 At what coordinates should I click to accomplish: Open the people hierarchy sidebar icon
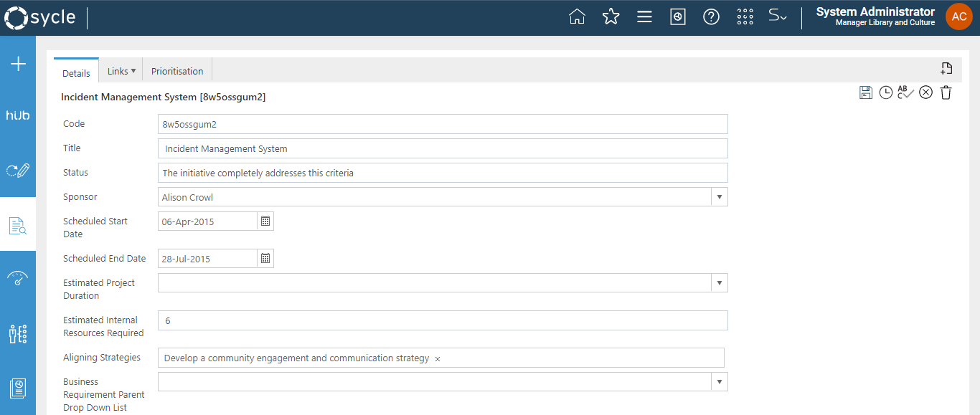(x=18, y=333)
